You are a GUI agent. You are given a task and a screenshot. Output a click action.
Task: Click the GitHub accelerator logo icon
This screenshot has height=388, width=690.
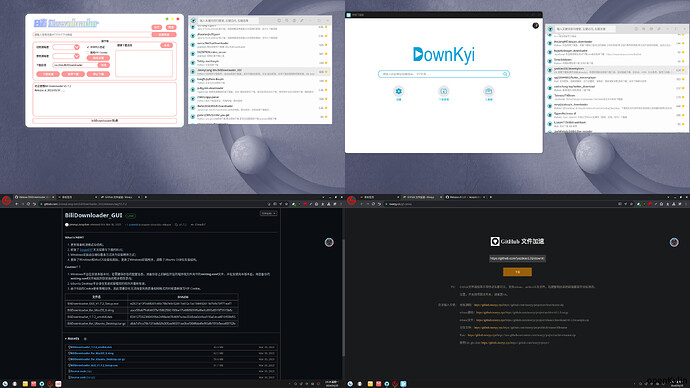click(x=495, y=242)
